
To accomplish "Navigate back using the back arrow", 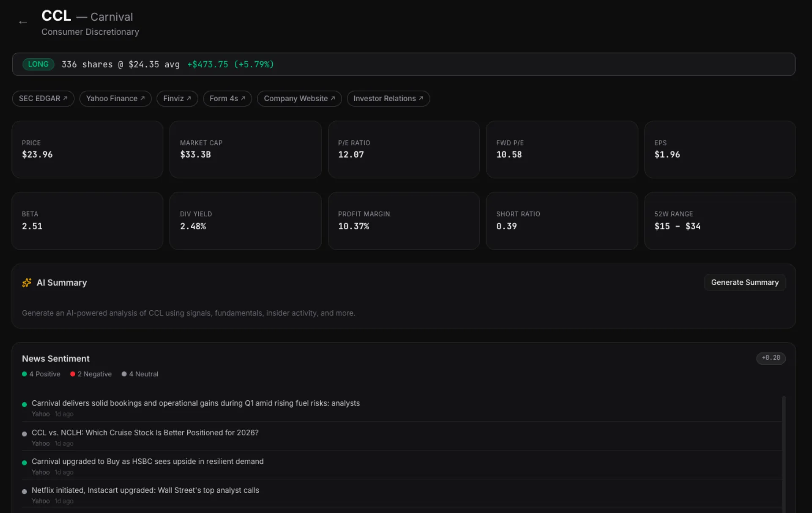I will (23, 22).
